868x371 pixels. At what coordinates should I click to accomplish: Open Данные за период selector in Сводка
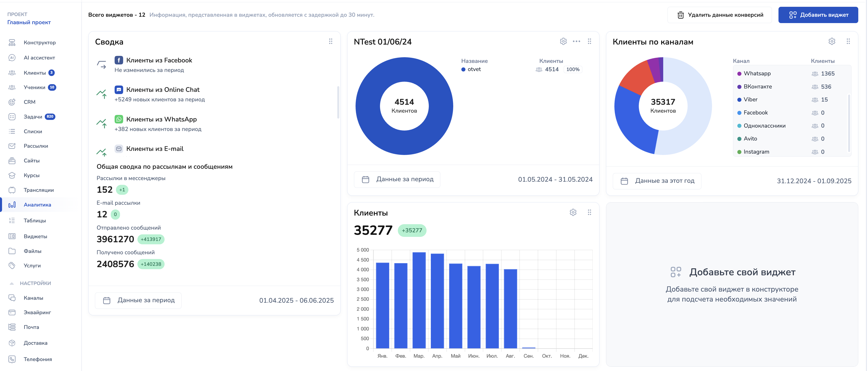[139, 300]
